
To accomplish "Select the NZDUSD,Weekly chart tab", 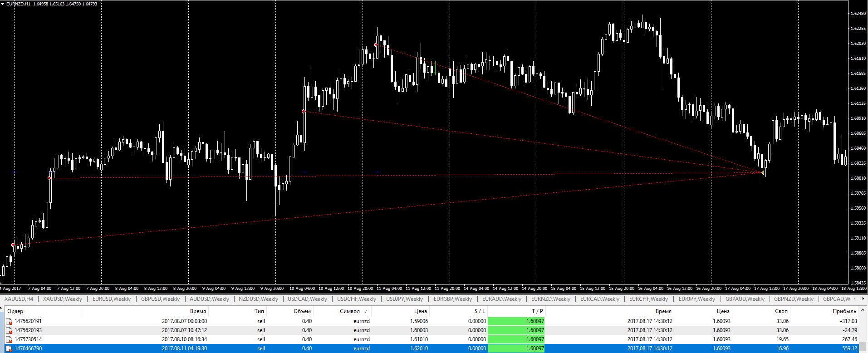I will coord(258,299).
